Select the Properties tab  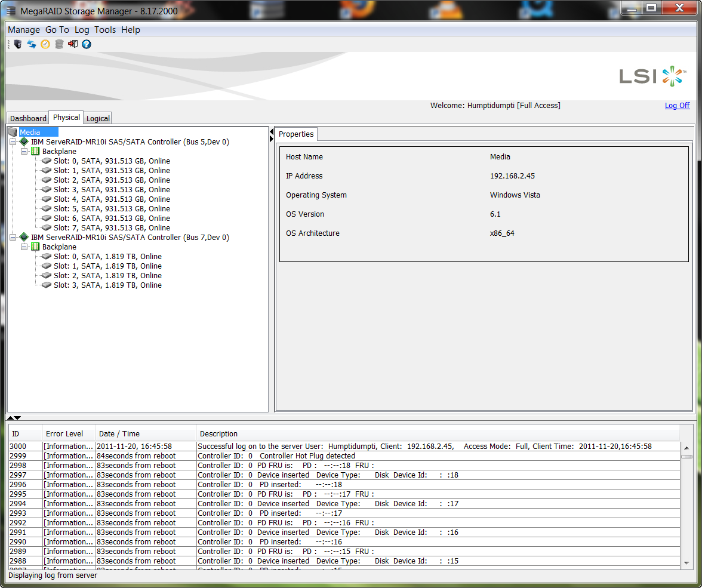click(296, 134)
